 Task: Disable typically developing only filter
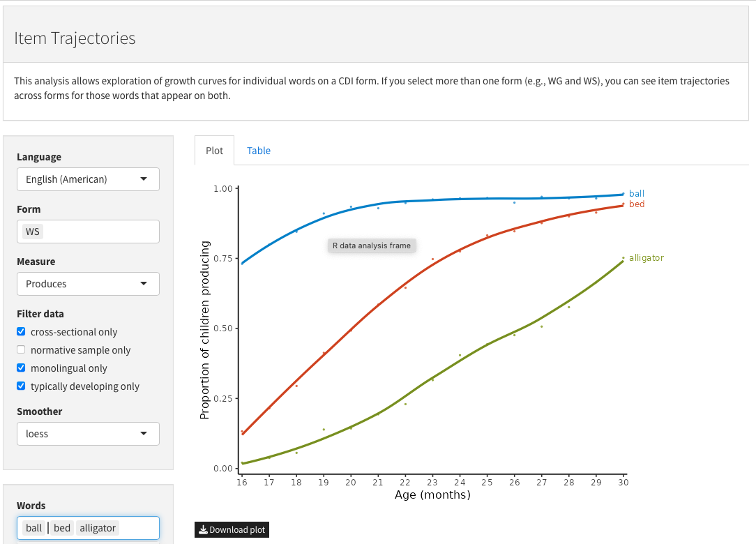pos(21,386)
